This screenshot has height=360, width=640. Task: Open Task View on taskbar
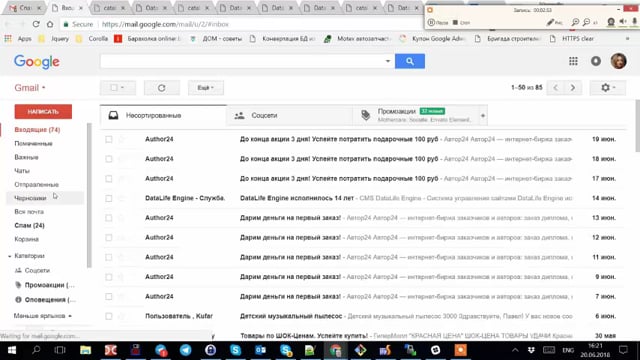point(60,350)
